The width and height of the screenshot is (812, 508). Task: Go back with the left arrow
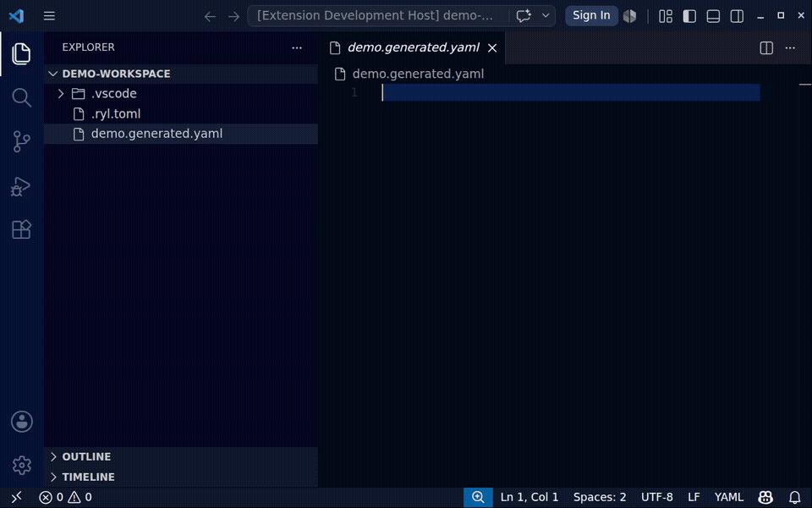210,17
